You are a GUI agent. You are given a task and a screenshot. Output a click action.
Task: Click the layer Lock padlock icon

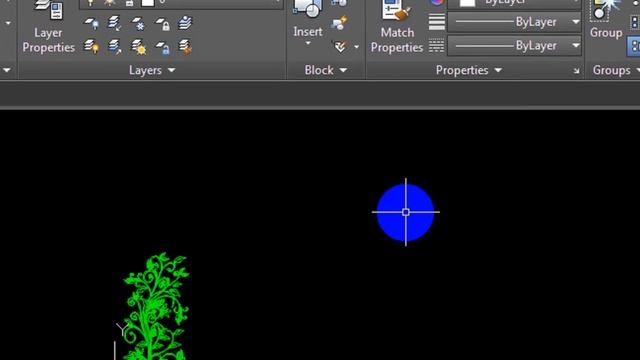point(162,24)
